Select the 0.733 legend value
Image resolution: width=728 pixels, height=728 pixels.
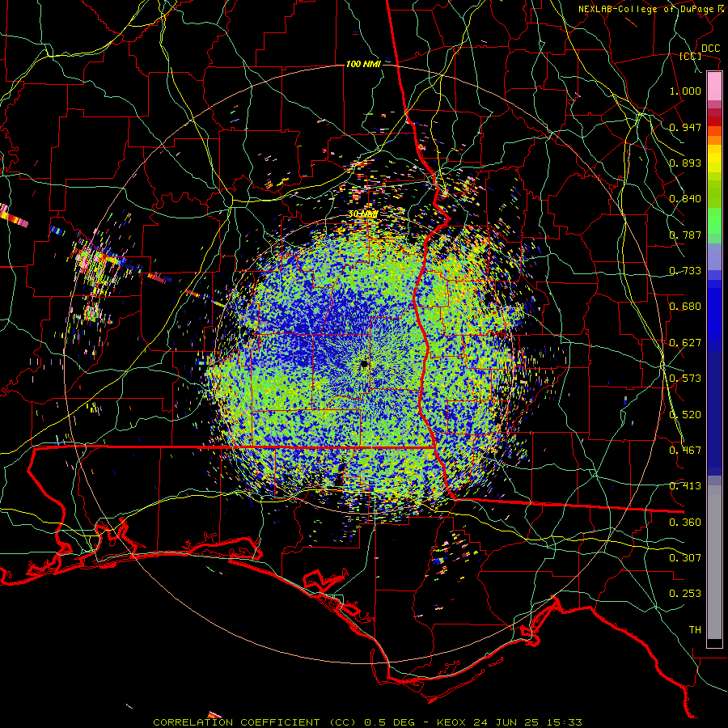685,271
